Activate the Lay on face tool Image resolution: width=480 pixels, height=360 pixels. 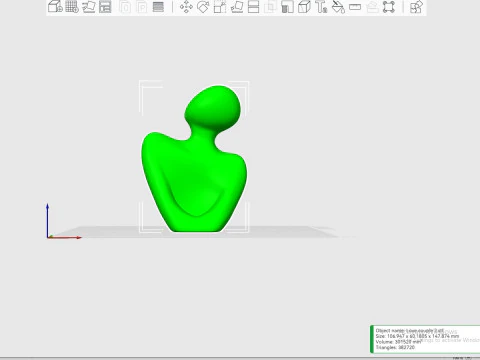[237, 7]
